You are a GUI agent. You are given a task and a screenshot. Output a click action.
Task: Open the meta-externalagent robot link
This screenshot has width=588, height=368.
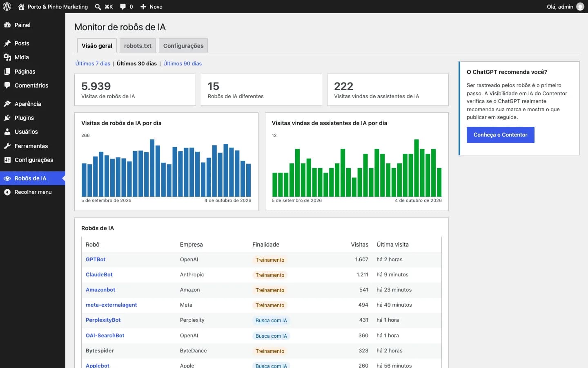point(111,305)
